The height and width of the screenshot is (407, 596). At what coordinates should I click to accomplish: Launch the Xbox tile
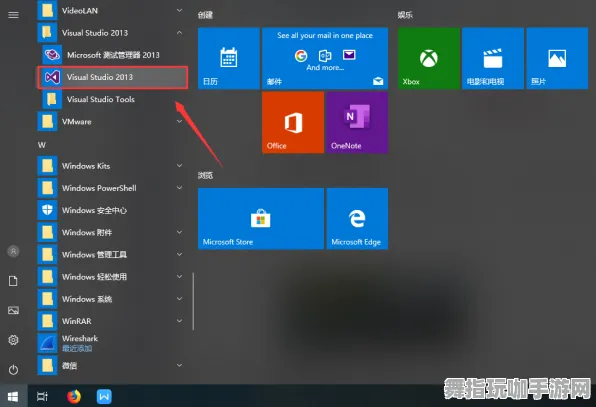coord(429,58)
